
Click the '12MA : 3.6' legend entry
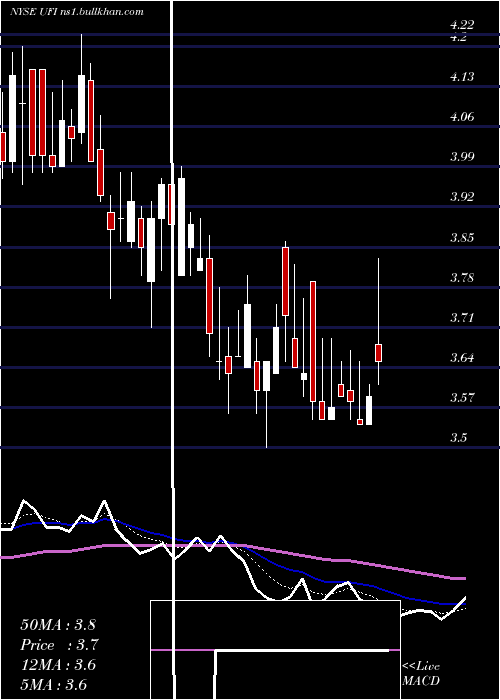[x=58, y=665]
